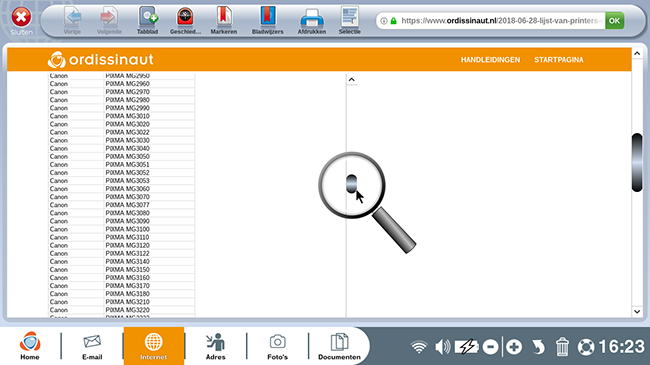Click the page scrollbar down arrow

click(637, 311)
